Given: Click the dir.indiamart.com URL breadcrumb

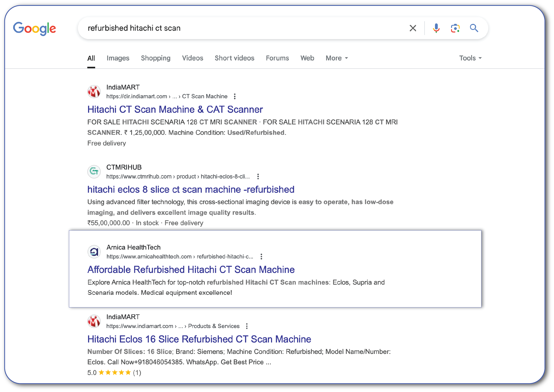Looking at the screenshot, I should [167, 96].
